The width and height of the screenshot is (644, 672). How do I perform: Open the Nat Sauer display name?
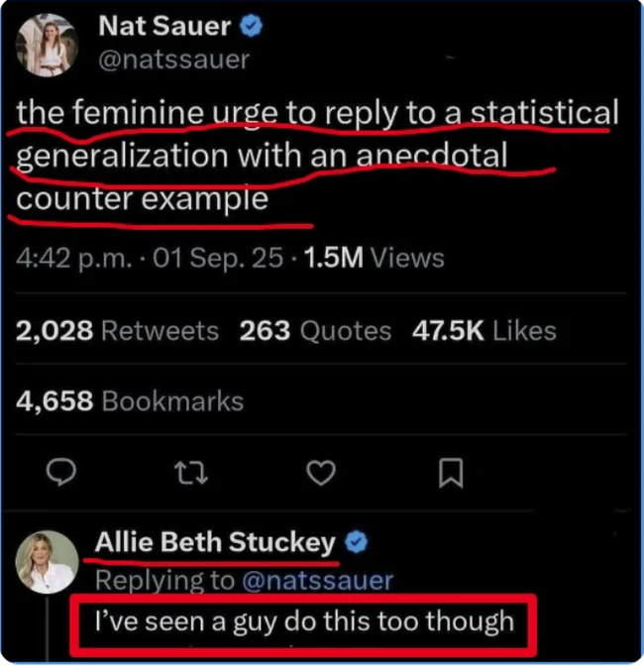(165, 26)
